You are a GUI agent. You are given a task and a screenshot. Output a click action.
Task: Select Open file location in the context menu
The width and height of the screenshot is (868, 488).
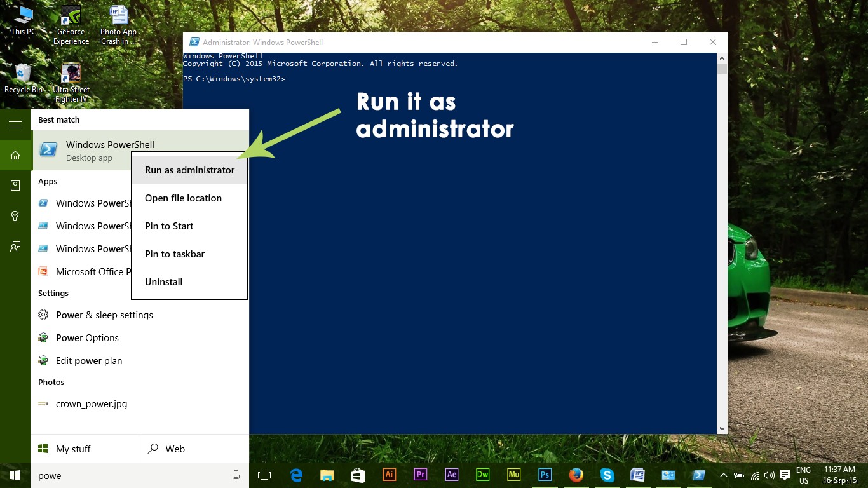click(x=189, y=198)
